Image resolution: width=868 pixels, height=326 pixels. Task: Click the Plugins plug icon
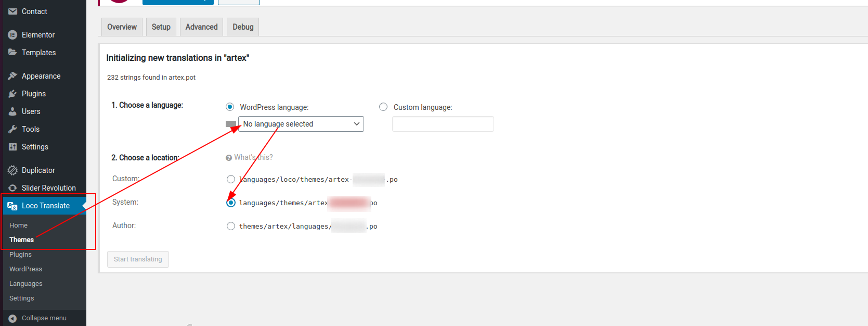pyautogui.click(x=12, y=94)
